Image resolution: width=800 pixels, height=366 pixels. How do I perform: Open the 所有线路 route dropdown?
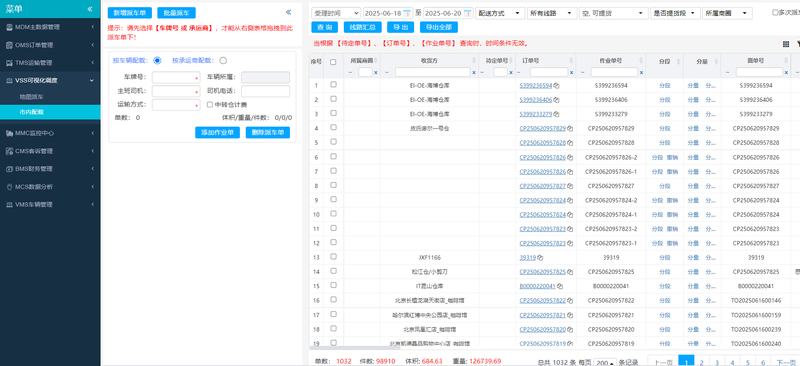tap(552, 13)
